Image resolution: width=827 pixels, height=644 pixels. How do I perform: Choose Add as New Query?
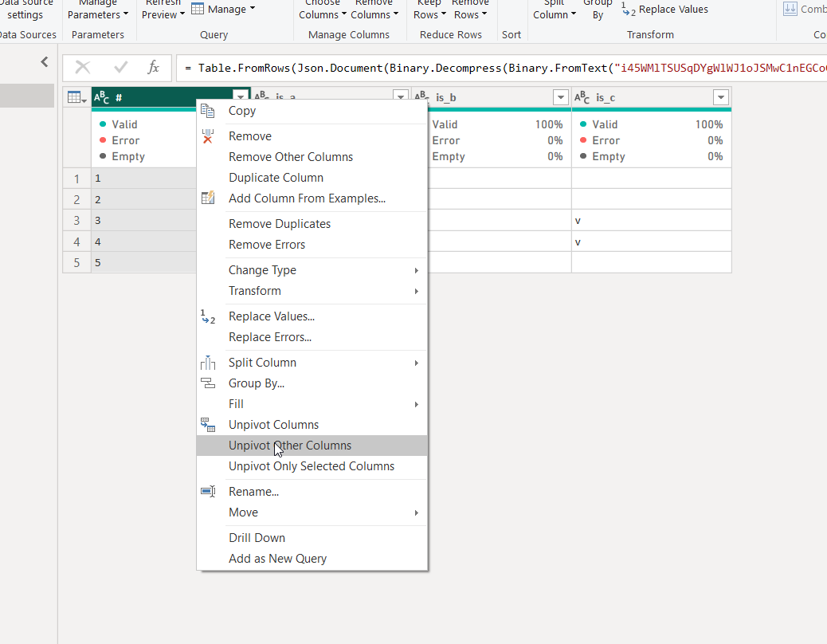(312, 559)
